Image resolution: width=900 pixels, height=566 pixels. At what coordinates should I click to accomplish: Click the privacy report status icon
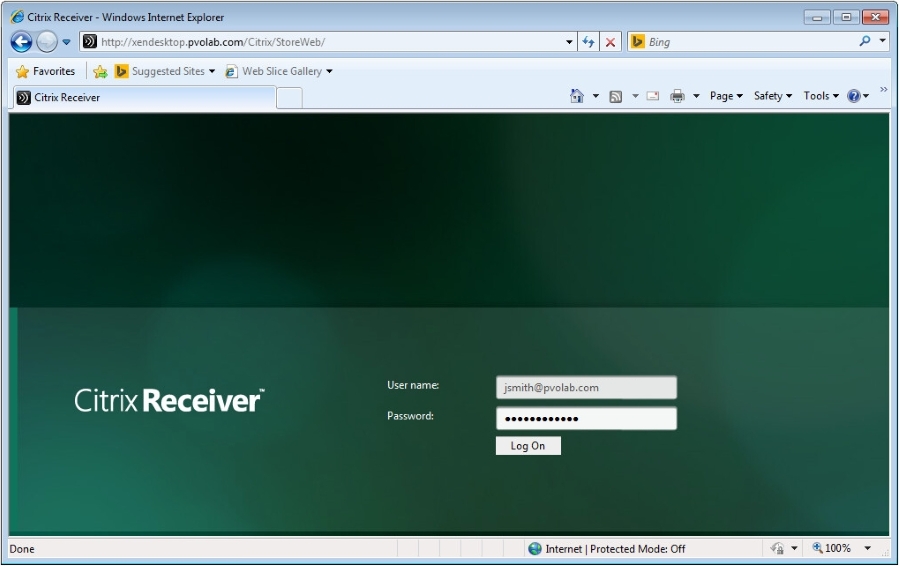pyautogui.click(x=777, y=548)
